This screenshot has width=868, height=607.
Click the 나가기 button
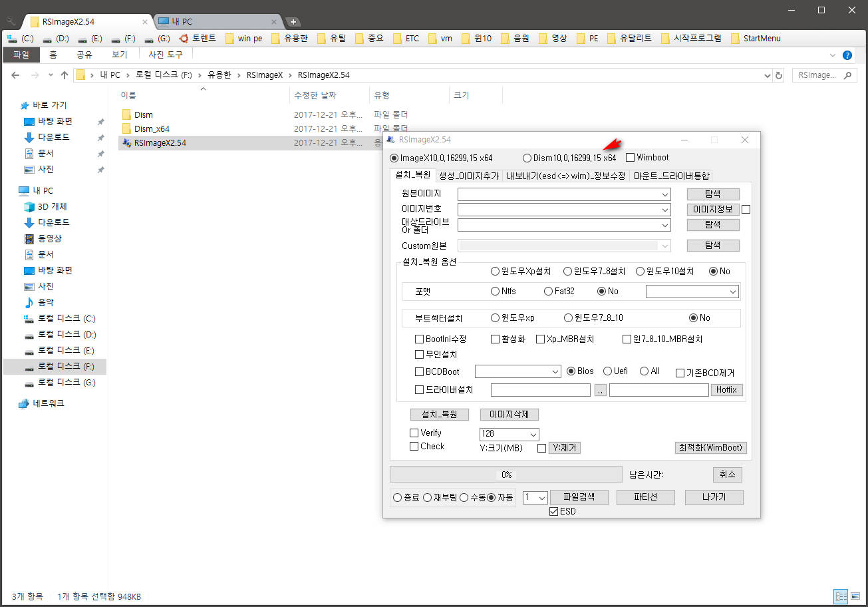coord(714,497)
